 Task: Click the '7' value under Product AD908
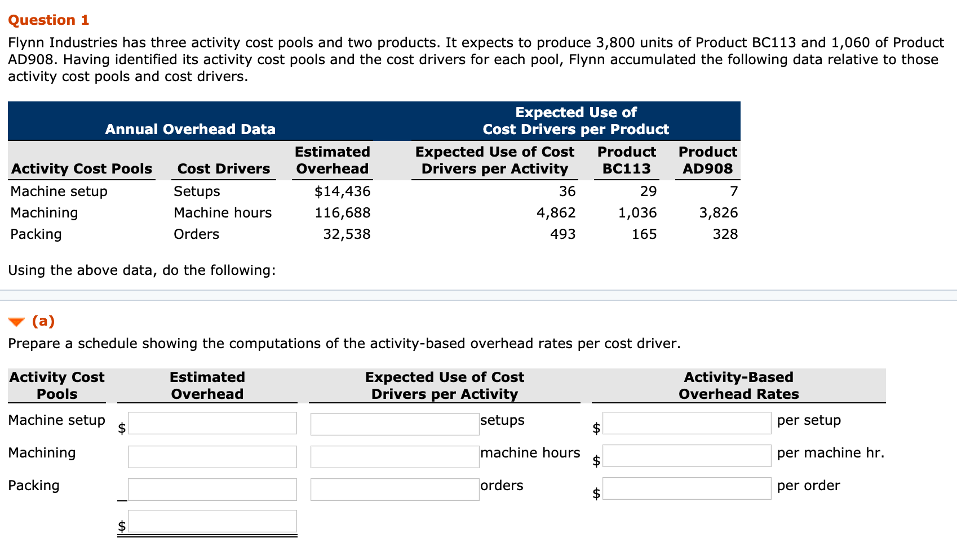coord(734,192)
